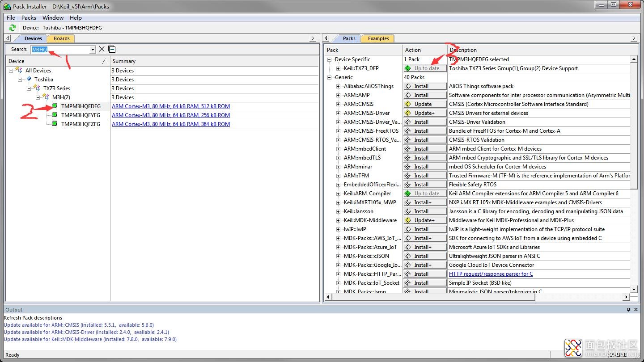Select the TMPM3HQFYFG device chip icon
644x362 pixels.
click(55, 115)
